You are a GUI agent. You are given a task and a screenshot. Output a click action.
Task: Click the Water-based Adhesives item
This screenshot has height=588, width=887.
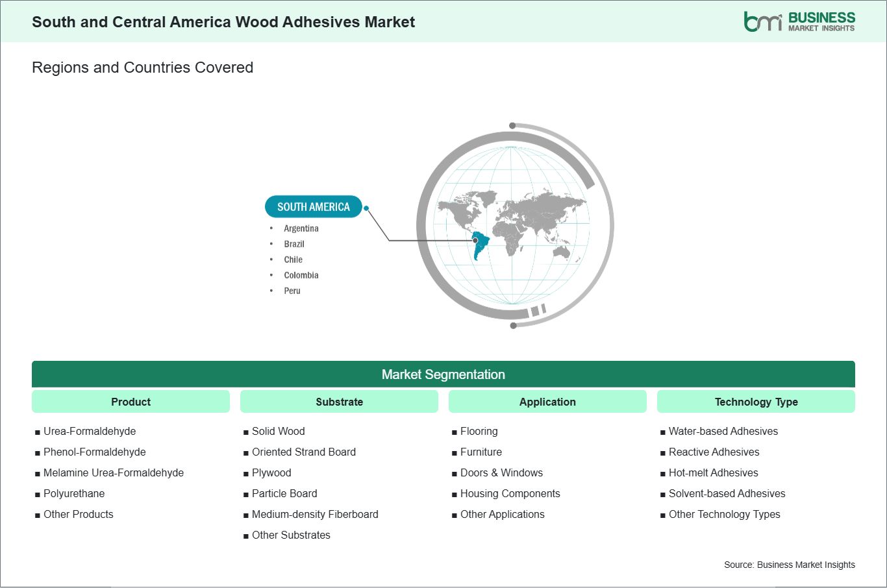[723, 431]
